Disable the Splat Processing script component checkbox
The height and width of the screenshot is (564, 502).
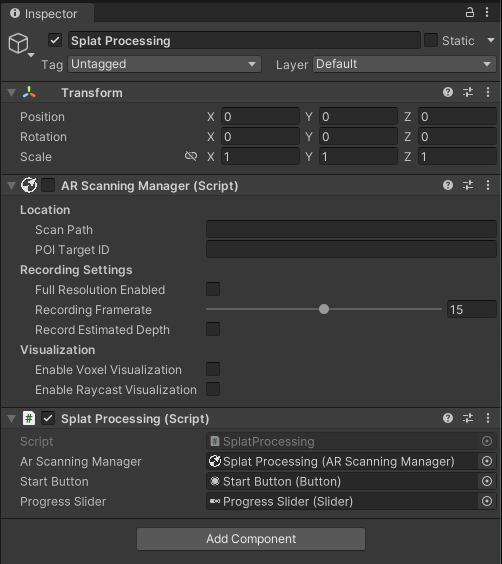click(48, 418)
